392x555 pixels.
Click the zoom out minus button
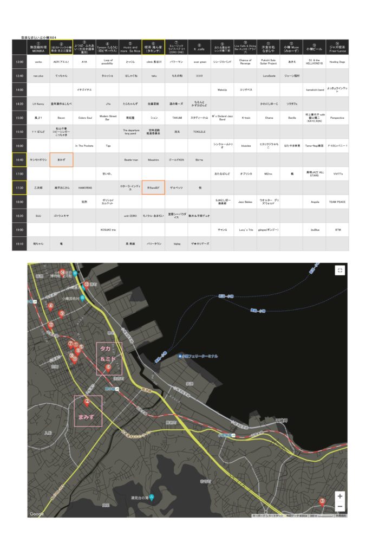339,507
